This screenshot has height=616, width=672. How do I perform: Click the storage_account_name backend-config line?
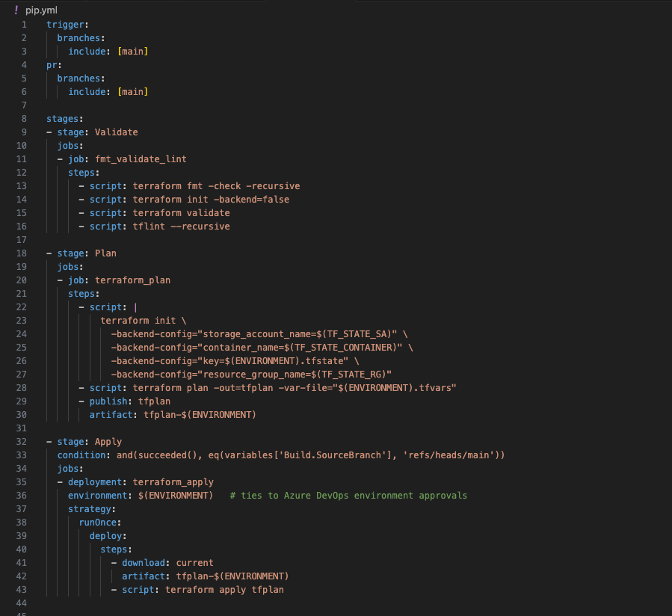click(259, 334)
